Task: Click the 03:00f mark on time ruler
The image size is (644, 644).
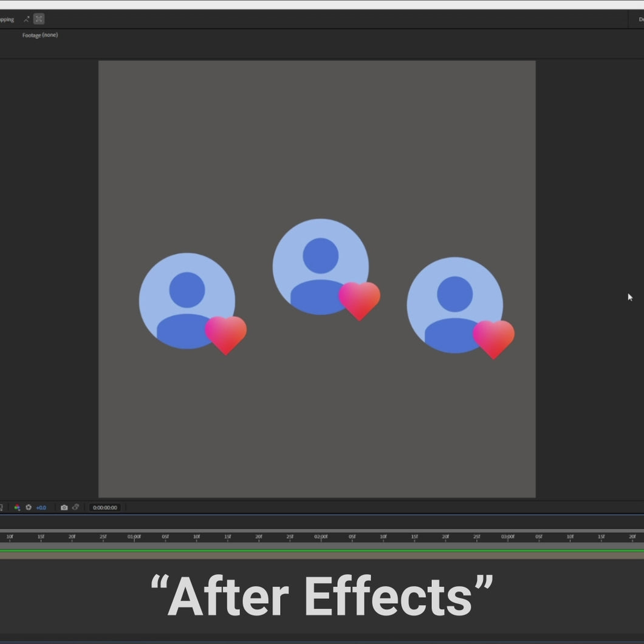Action: (508, 537)
